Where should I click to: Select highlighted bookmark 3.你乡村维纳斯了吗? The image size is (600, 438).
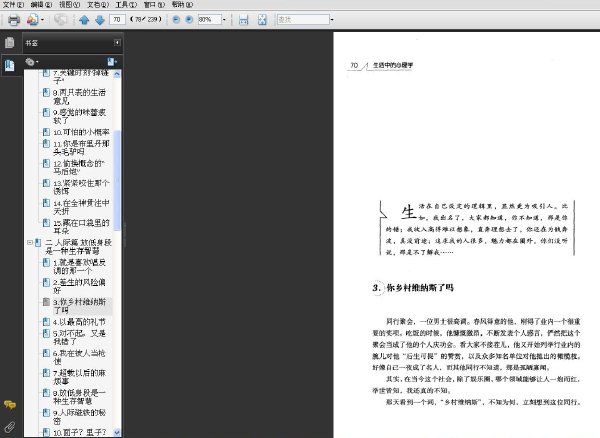(79, 306)
